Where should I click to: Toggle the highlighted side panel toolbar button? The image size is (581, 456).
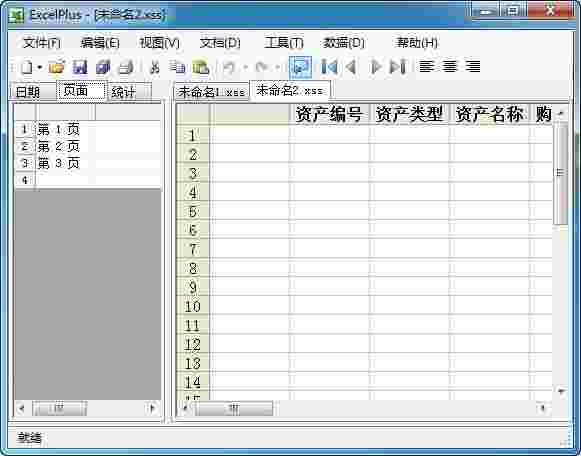point(300,67)
